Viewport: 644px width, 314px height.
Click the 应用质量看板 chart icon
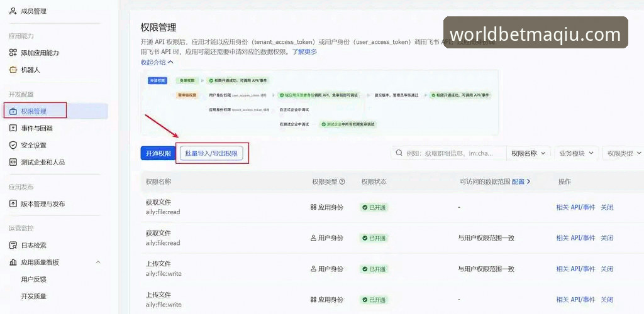[x=13, y=263]
